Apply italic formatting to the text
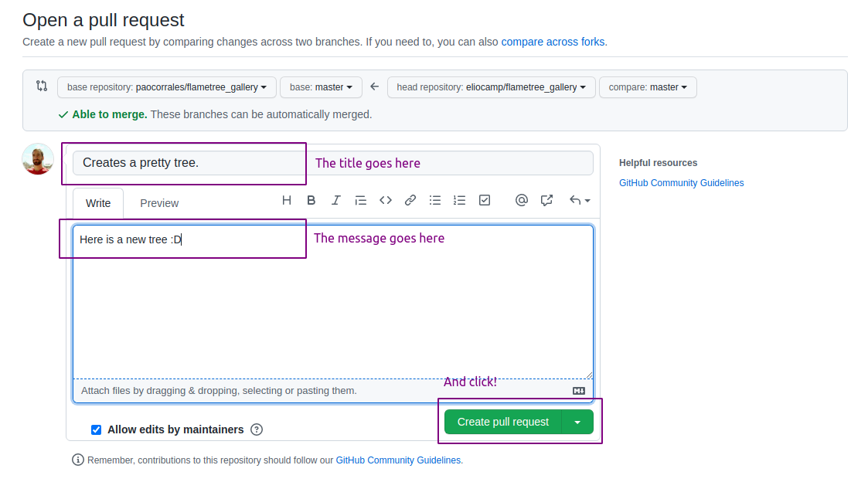 coord(335,200)
